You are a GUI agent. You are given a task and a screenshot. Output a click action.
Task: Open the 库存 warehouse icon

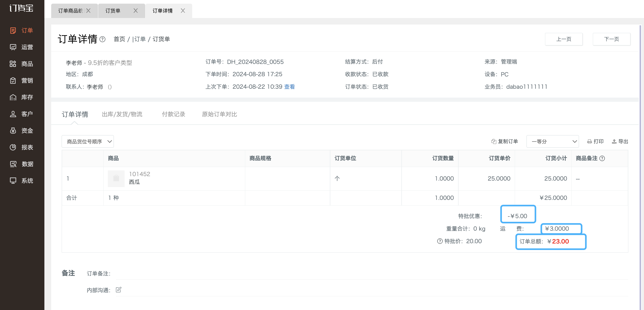pyautogui.click(x=13, y=97)
